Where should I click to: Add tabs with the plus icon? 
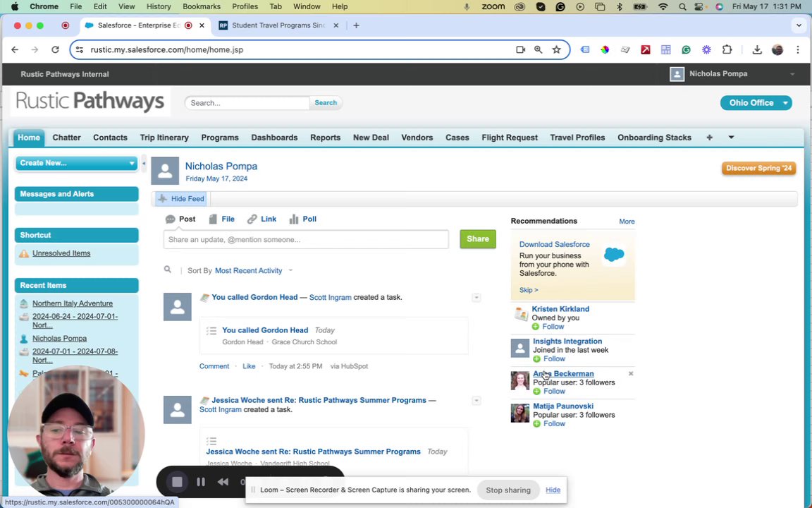pos(709,138)
